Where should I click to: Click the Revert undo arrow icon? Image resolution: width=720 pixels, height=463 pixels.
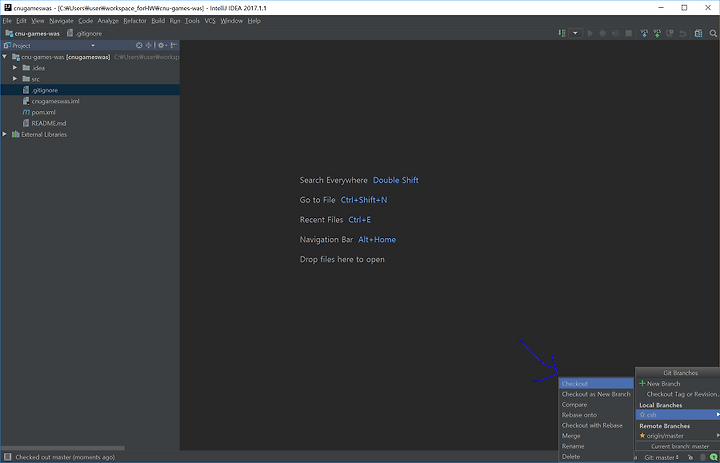coord(683,33)
